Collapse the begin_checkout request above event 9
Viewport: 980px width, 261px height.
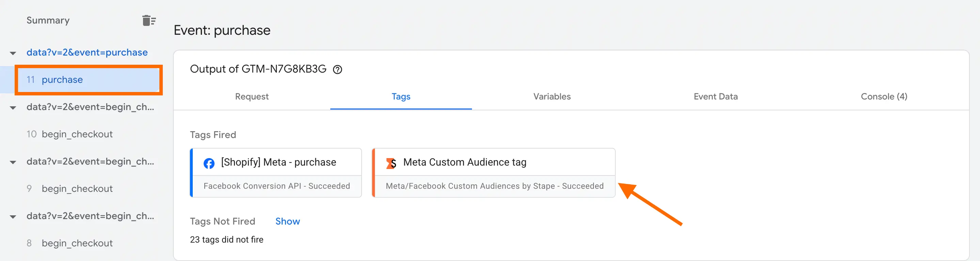(x=13, y=163)
